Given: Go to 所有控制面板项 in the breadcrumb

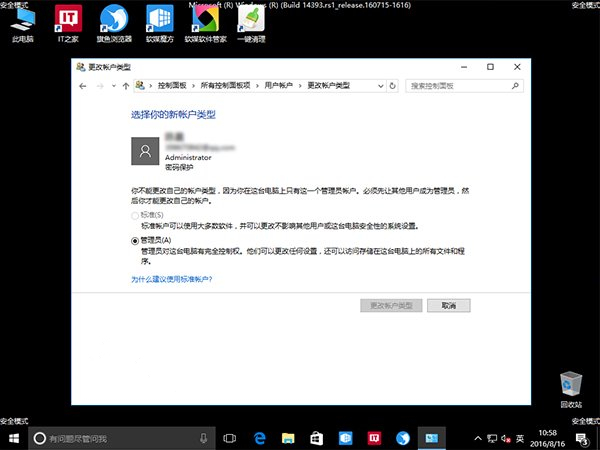Looking at the screenshot, I should pos(229,86).
